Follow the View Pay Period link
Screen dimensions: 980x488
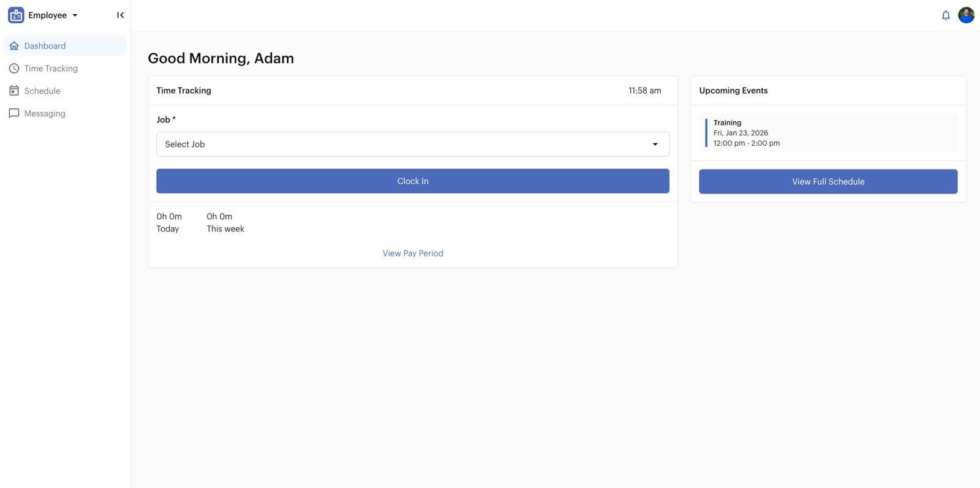coord(413,253)
